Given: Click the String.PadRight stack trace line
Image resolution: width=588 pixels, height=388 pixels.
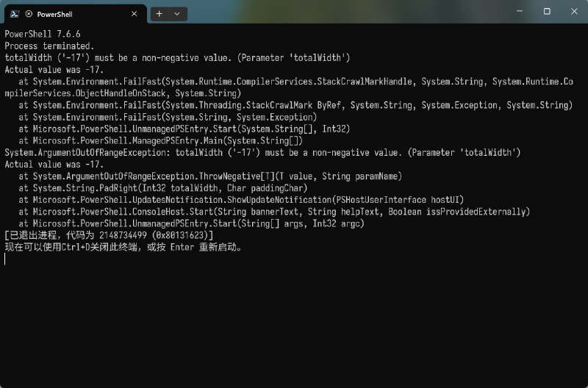Looking at the screenshot, I should 163,188.
